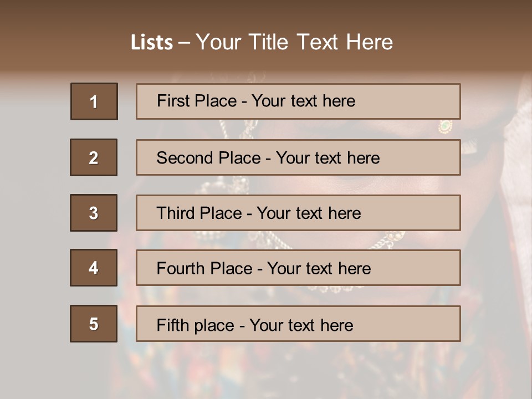
Task: Select the number 2 box
Action: 94,157
